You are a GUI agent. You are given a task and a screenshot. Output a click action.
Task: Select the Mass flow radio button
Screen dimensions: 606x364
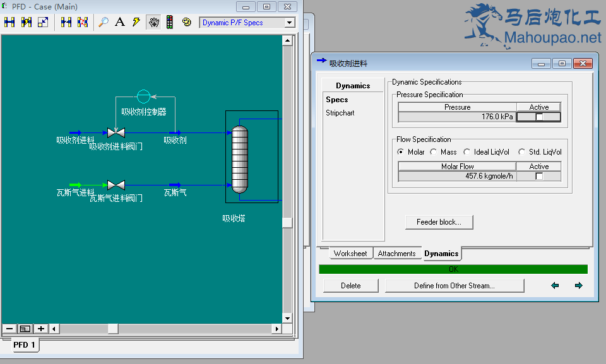pyautogui.click(x=434, y=152)
